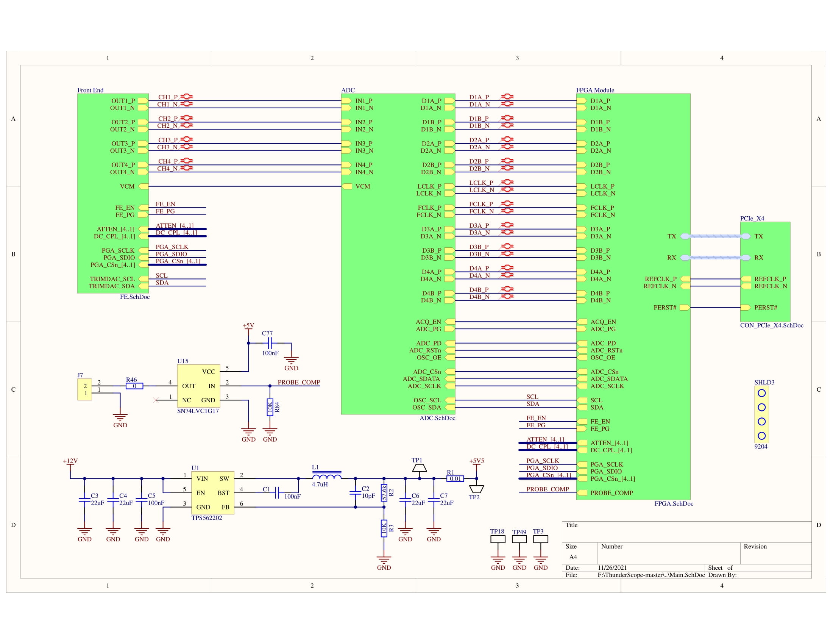Click the J7 two-pin connector
This screenshot has width=833, height=644.
(x=84, y=389)
